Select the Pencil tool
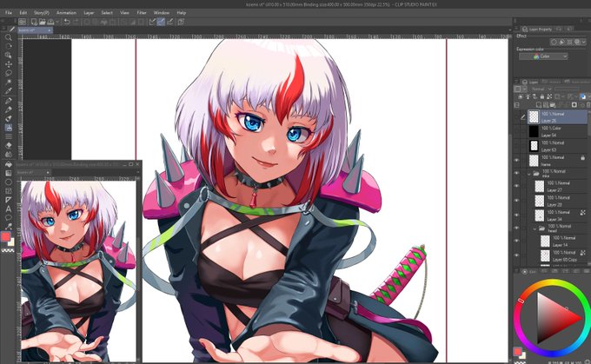The image size is (591, 364). coord(9,109)
